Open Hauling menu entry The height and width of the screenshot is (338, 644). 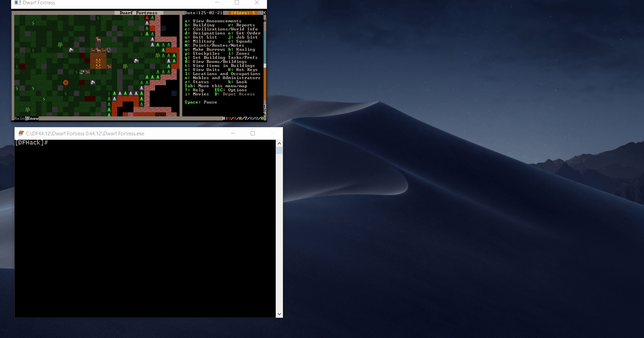point(242,49)
